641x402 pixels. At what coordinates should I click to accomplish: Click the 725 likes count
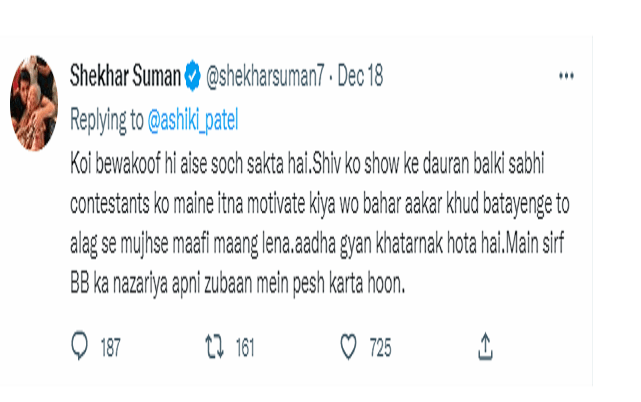(x=381, y=348)
